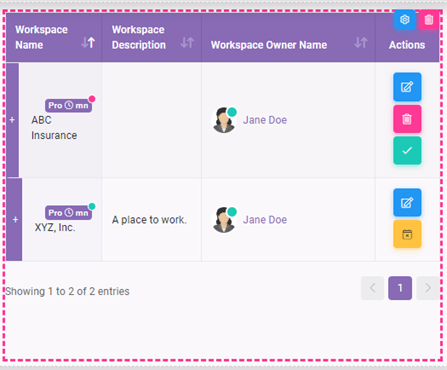This screenshot has width=447, height=370.
Task: Click the green checkmark for ABC Insurance
Action: coord(407,151)
